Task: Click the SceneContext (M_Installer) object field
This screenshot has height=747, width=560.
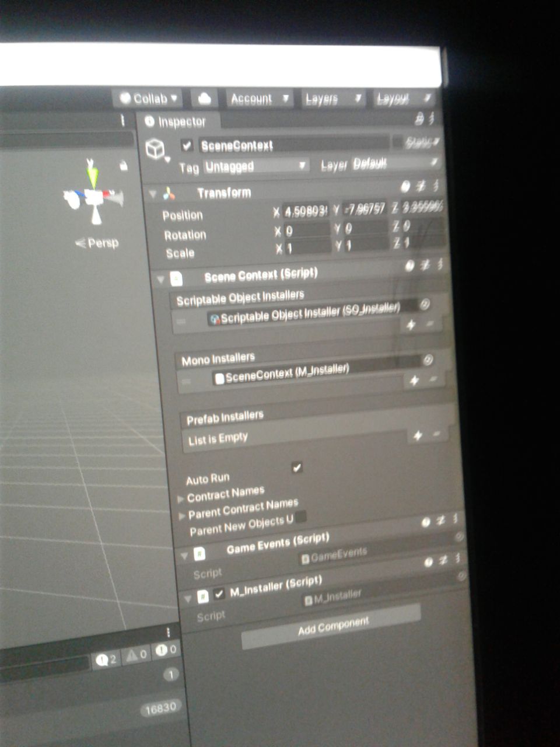Action: [315, 370]
